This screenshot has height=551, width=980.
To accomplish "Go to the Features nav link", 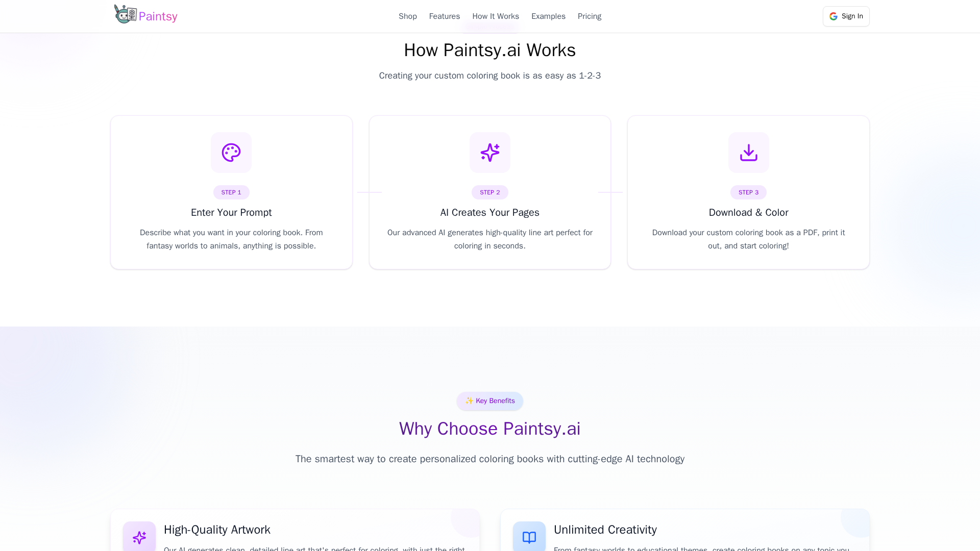I will click(x=445, y=16).
